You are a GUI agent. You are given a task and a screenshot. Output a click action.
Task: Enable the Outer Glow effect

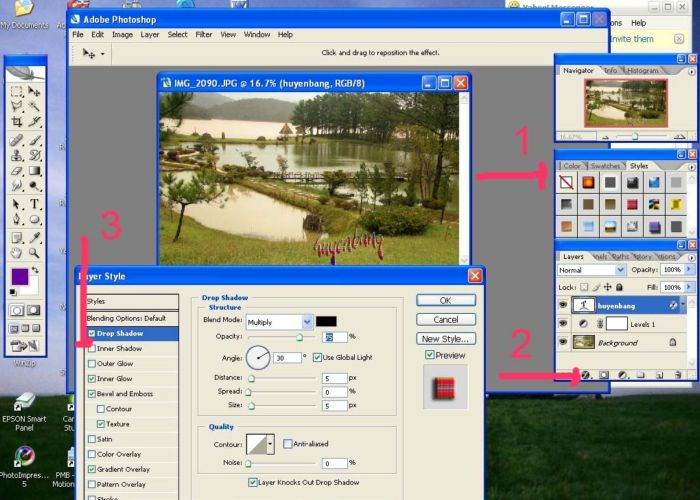(92, 364)
